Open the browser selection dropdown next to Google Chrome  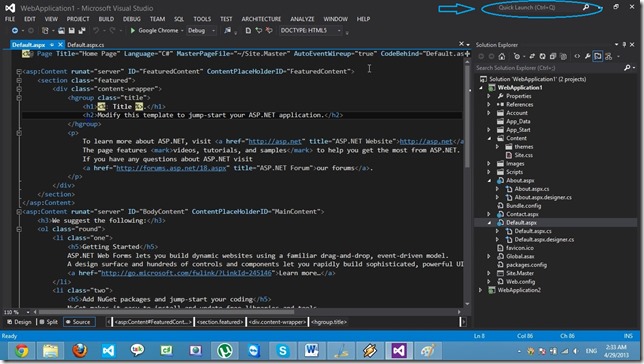(x=182, y=30)
